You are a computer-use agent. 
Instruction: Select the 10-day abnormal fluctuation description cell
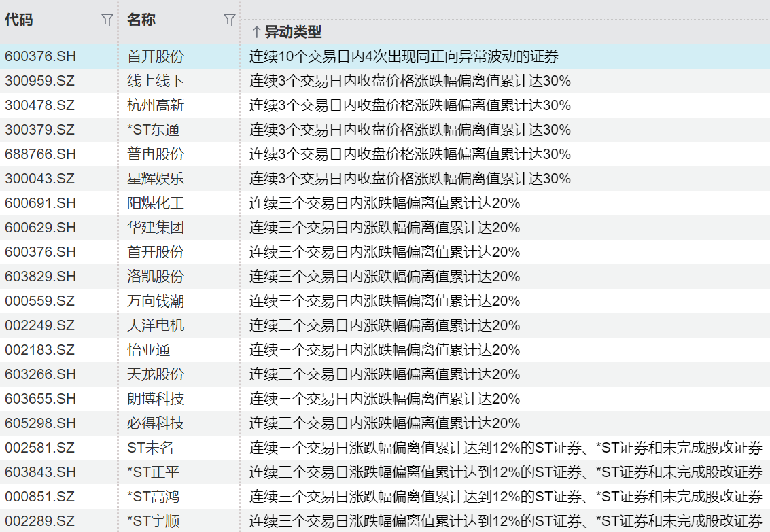point(404,56)
